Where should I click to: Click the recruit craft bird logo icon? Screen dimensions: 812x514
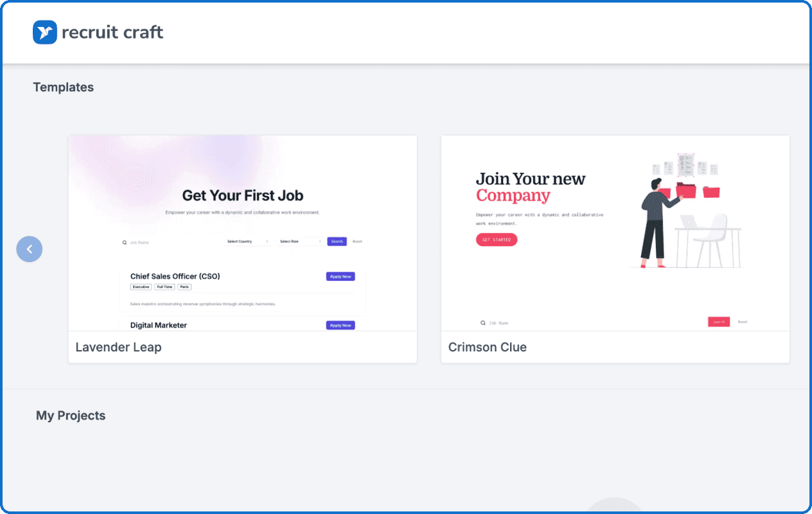coord(45,32)
